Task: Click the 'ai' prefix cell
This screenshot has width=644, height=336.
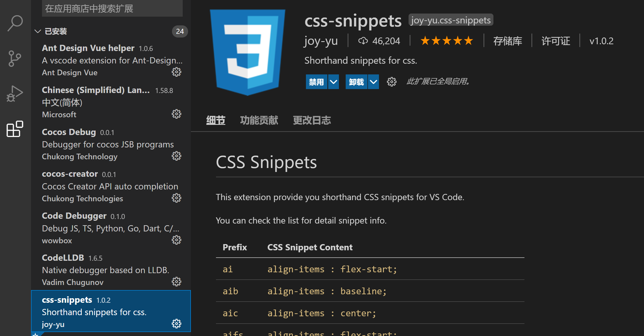Action: click(x=228, y=269)
